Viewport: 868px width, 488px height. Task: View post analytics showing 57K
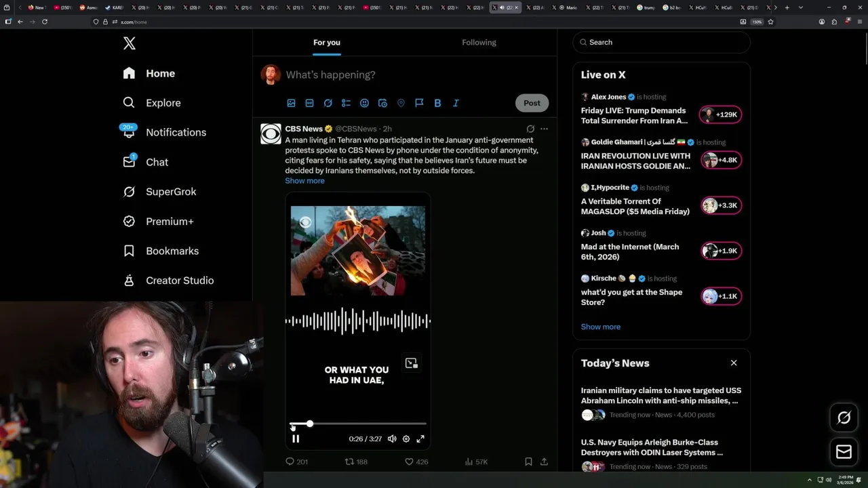pos(476,462)
